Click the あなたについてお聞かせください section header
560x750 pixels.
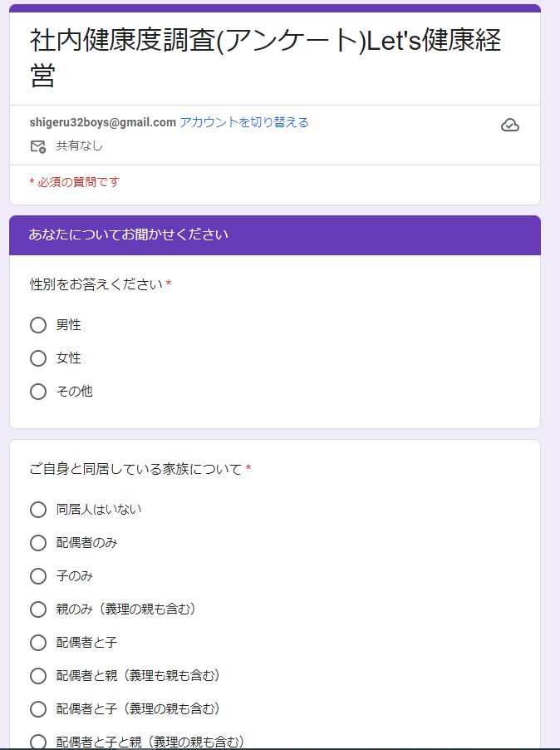coord(129,234)
